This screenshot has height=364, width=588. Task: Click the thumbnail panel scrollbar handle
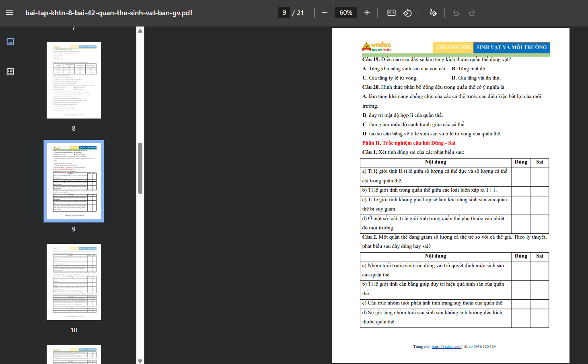tap(140, 168)
